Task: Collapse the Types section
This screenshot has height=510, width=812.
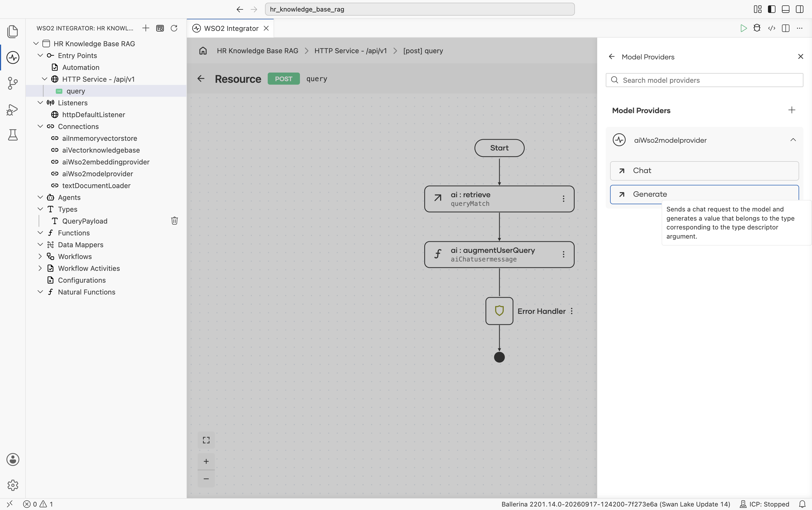Action: pos(40,209)
